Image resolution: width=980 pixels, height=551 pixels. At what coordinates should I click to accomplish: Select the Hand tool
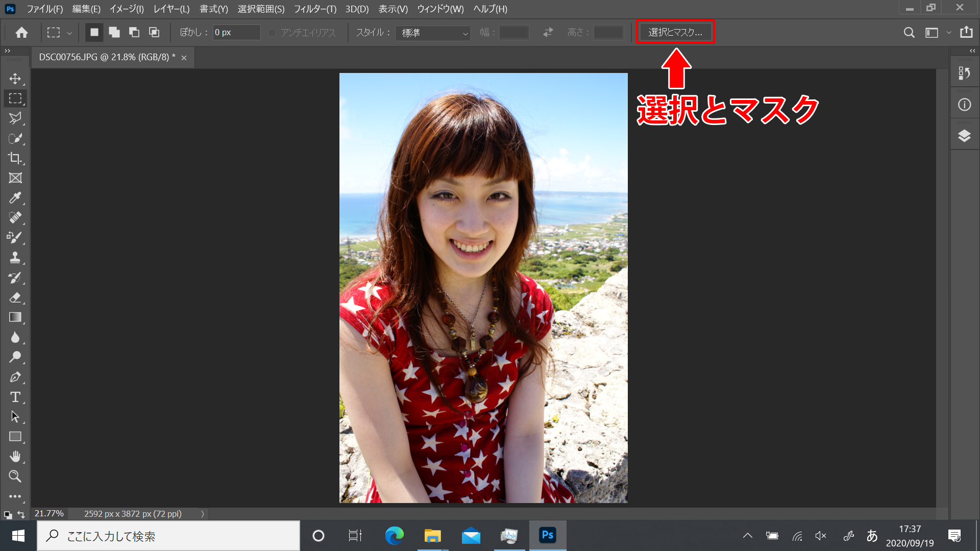(x=15, y=456)
